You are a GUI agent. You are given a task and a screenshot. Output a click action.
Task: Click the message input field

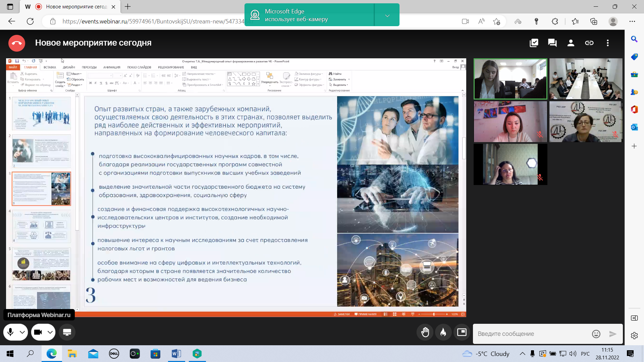(x=532, y=334)
